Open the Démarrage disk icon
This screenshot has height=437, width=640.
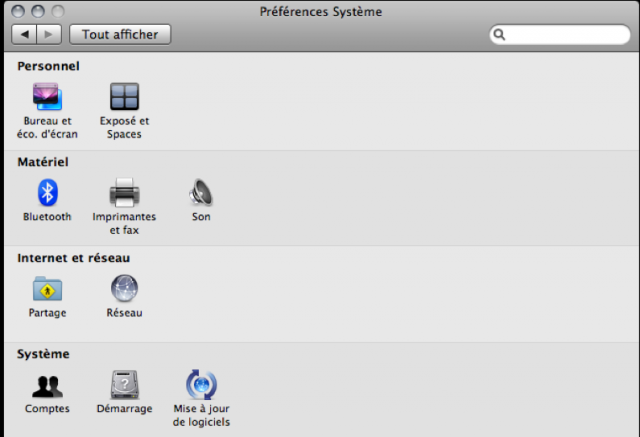pyautogui.click(x=124, y=385)
